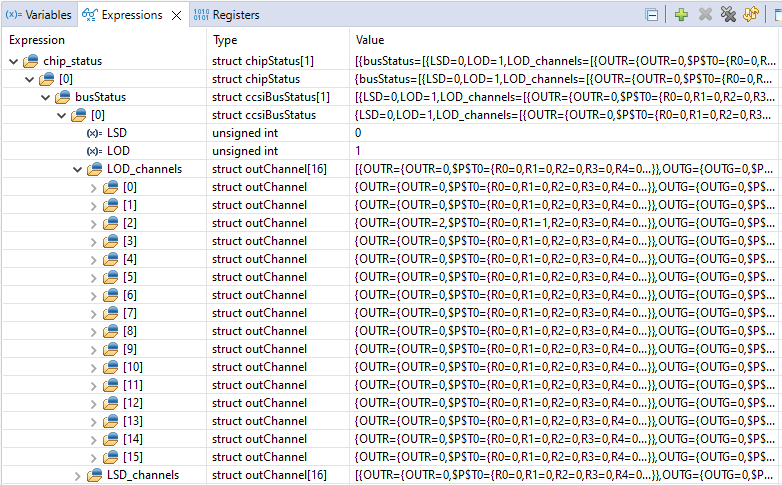Image resolution: width=782 pixels, height=485 pixels.
Task: Click the LSD variable icon
Action: [x=94, y=133]
